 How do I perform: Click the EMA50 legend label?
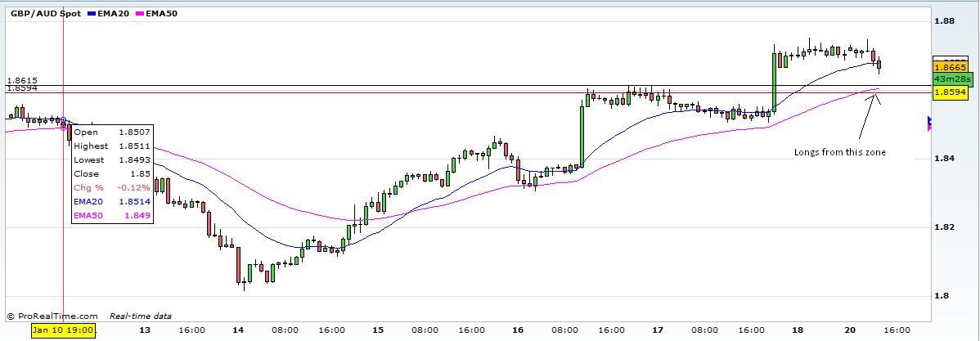click(x=163, y=14)
